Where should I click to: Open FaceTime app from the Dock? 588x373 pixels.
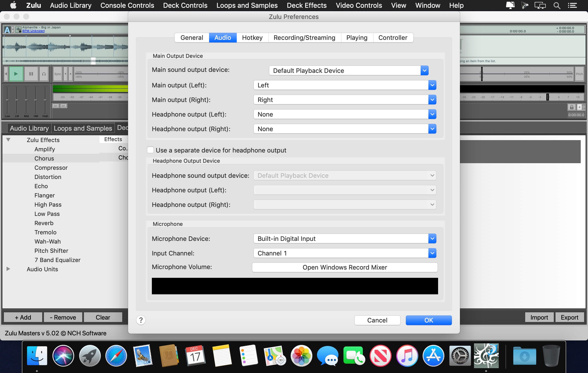click(354, 356)
